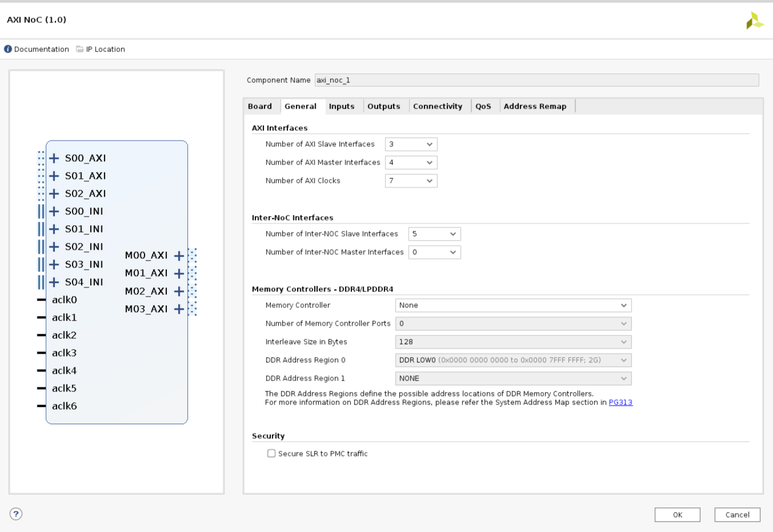Click the Component Name text field
773x532 pixels.
pyautogui.click(x=536, y=81)
